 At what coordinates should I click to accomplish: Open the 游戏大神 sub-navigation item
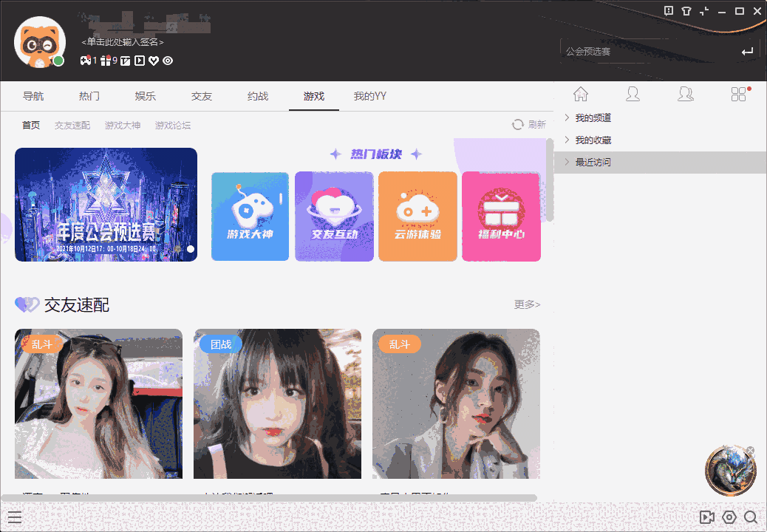(x=122, y=125)
